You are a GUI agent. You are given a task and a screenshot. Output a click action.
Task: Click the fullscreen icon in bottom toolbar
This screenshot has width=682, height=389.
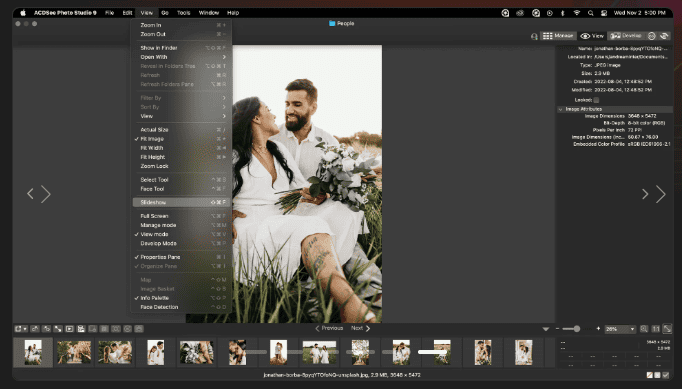pyautogui.click(x=58, y=329)
